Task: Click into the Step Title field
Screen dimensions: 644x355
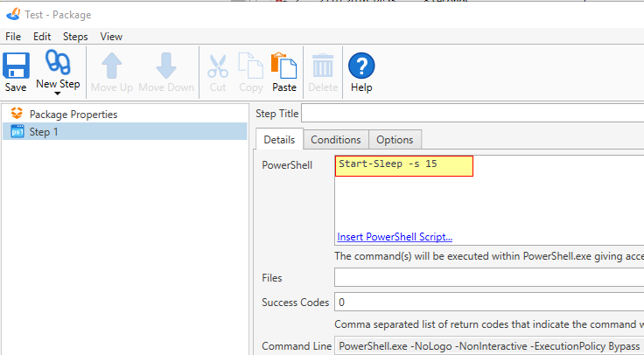Action: click(x=472, y=114)
